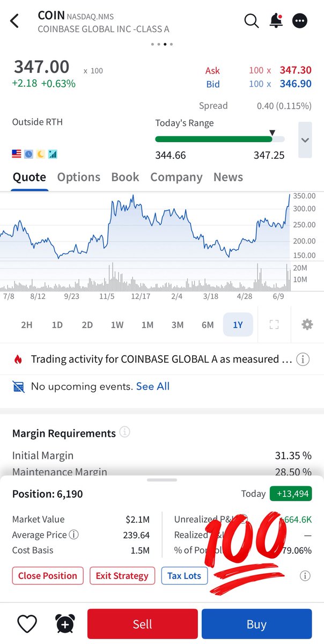
Task: Tap the red flame trading activity icon
Action: [x=18, y=360]
